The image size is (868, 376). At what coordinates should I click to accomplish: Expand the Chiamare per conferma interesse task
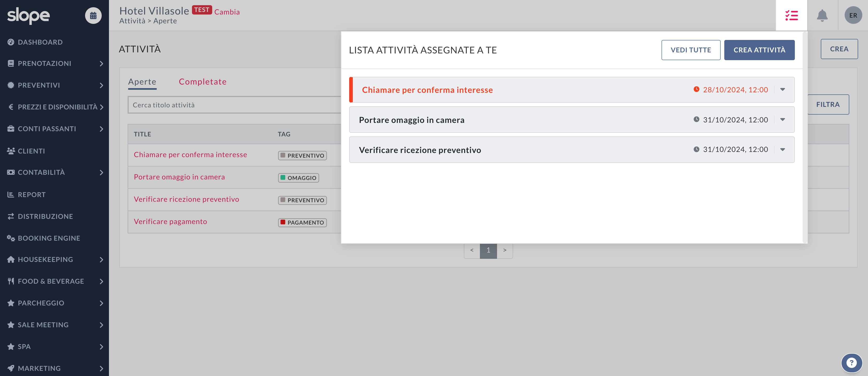tap(782, 90)
